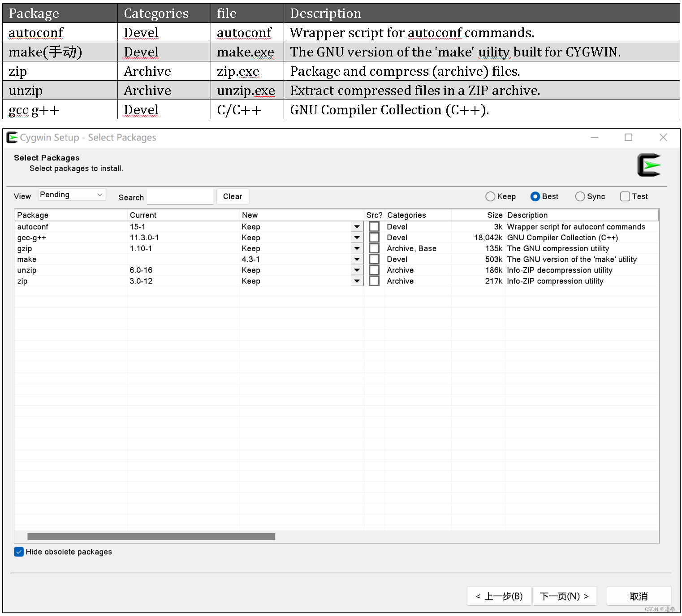Focus the Search input field

pos(180,196)
